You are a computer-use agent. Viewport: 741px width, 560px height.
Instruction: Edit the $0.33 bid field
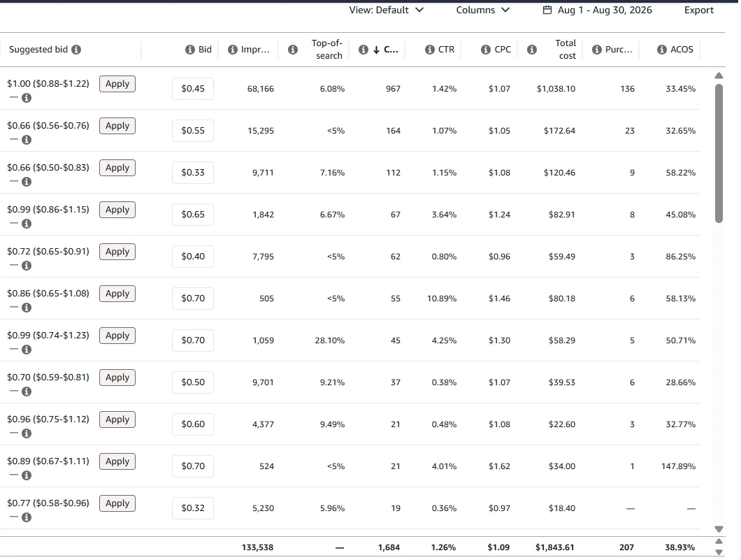coord(193,173)
